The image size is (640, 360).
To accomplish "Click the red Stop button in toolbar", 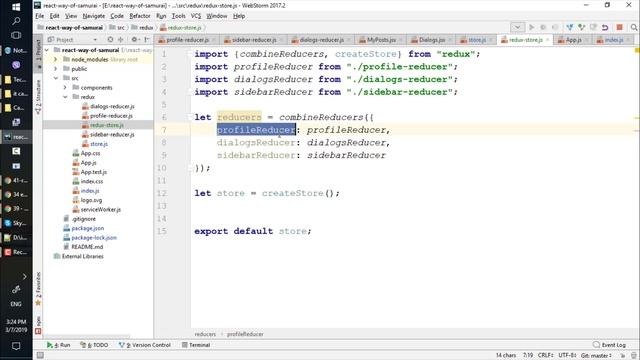I will click(619, 27).
